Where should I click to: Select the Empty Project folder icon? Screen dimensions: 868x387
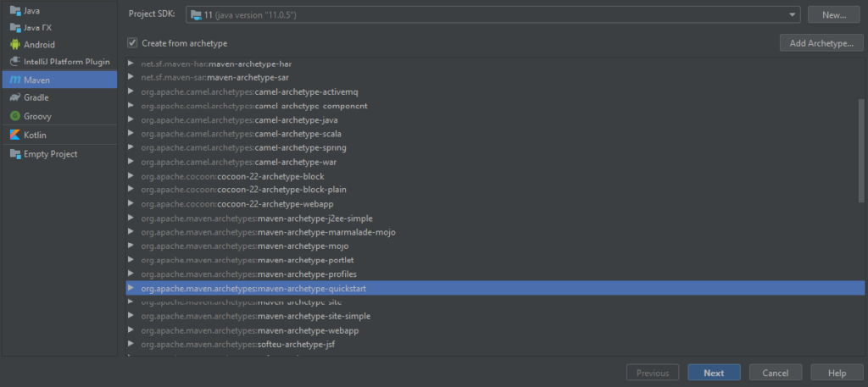tap(14, 154)
